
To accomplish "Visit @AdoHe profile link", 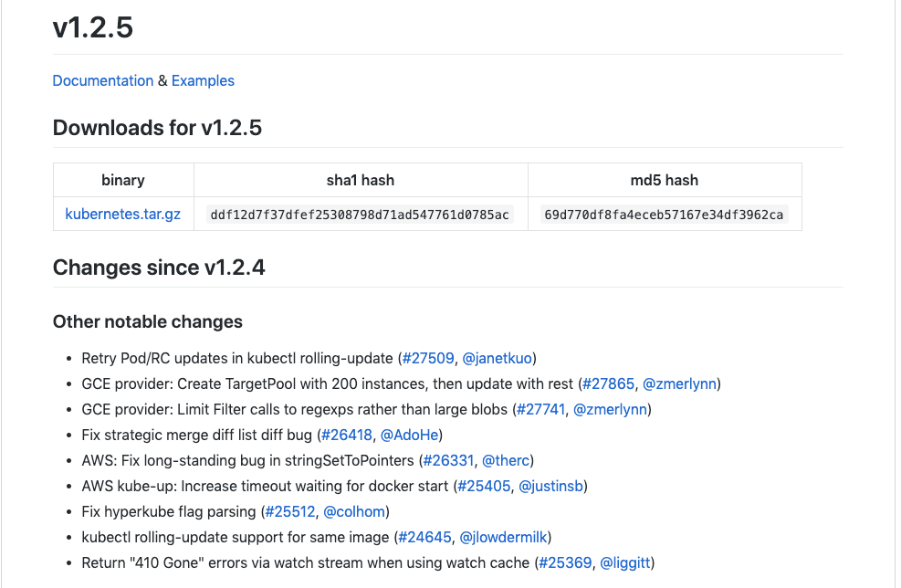I will (x=409, y=436).
